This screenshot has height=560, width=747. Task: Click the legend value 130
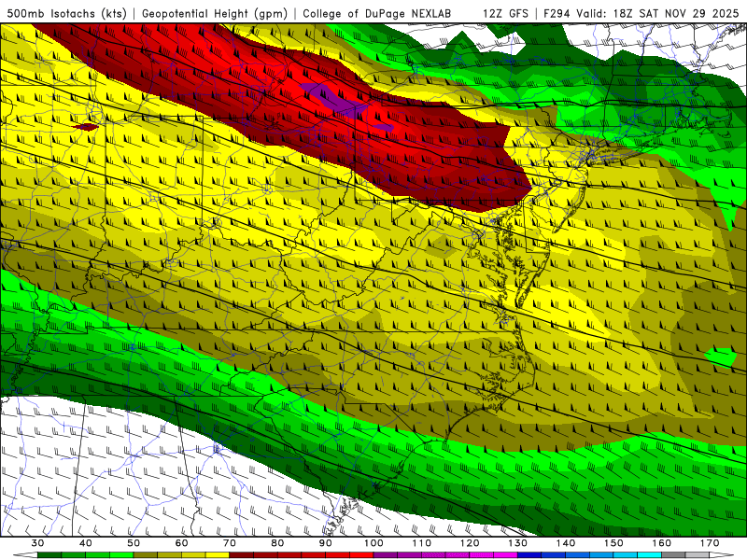click(x=518, y=543)
